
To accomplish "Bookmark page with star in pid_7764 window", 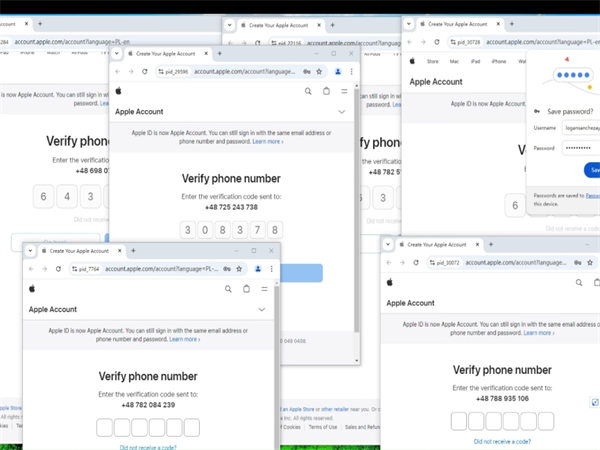I will 240,269.
